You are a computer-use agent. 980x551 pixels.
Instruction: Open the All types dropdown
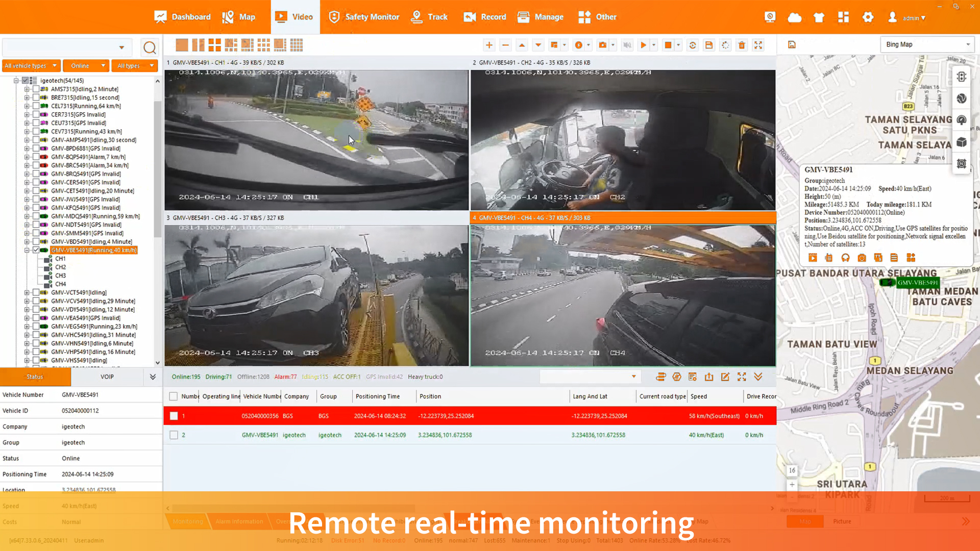point(135,66)
